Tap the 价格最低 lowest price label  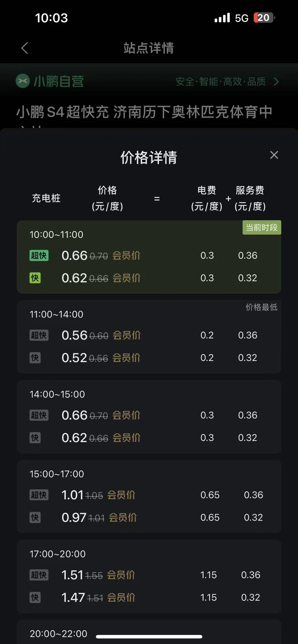click(x=261, y=307)
